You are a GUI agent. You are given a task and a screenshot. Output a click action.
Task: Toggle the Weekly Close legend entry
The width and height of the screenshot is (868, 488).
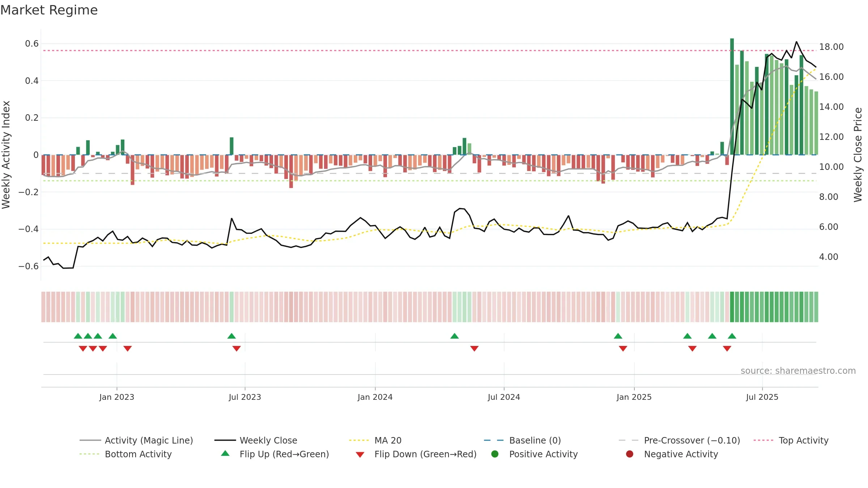pos(256,440)
